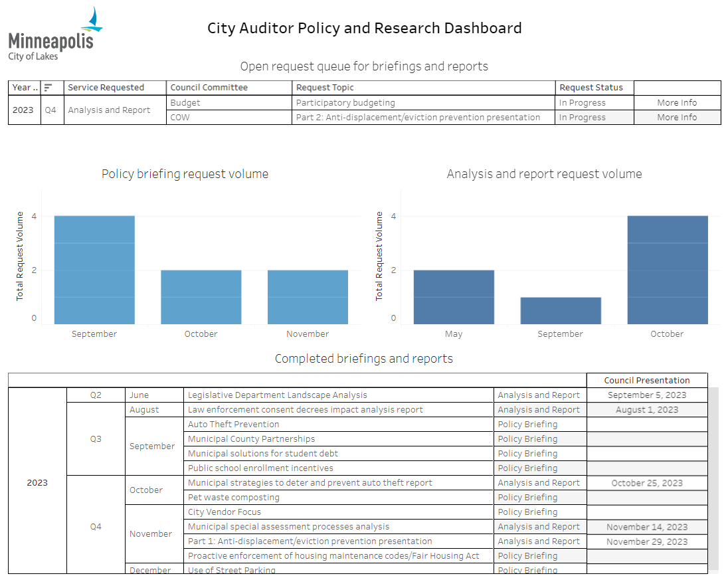Select the November policy briefing bar
Viewport: 728px width, 578px height.
pyautogui.click(x=308, y=297)
